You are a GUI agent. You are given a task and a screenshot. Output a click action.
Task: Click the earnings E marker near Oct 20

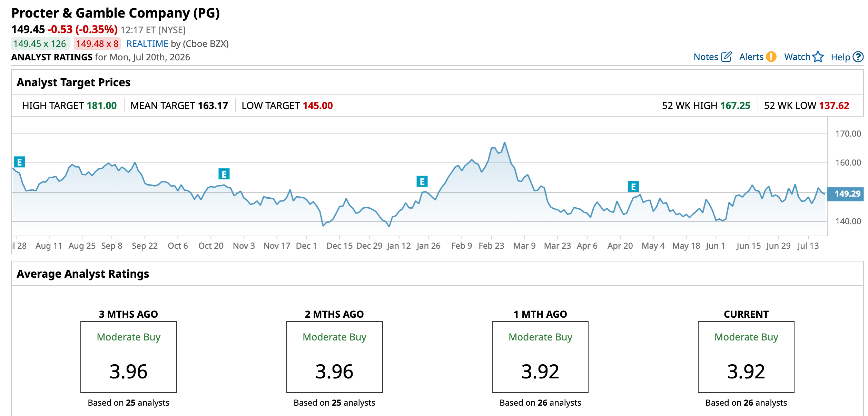(224, 174)
